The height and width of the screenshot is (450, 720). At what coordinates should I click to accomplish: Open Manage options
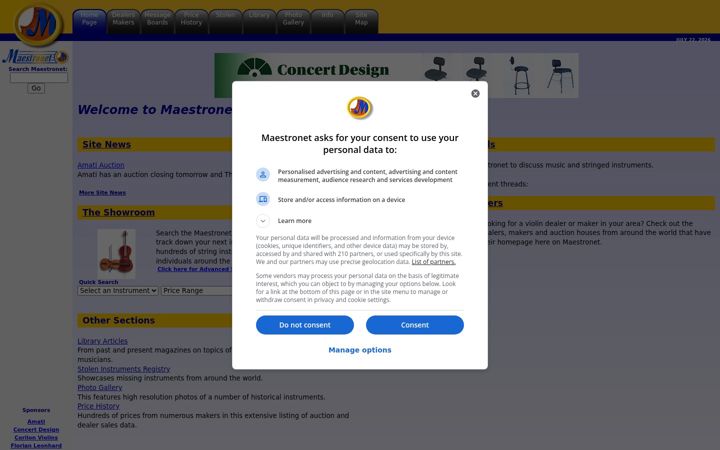(x=360, y=350)
